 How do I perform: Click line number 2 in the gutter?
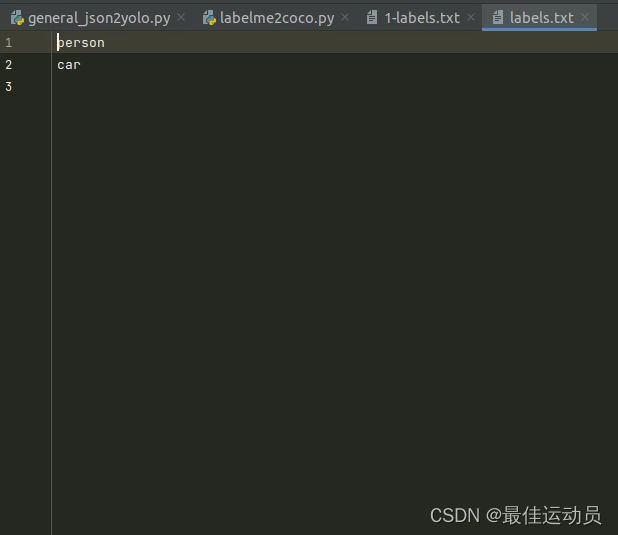click(x=9, y=65)
